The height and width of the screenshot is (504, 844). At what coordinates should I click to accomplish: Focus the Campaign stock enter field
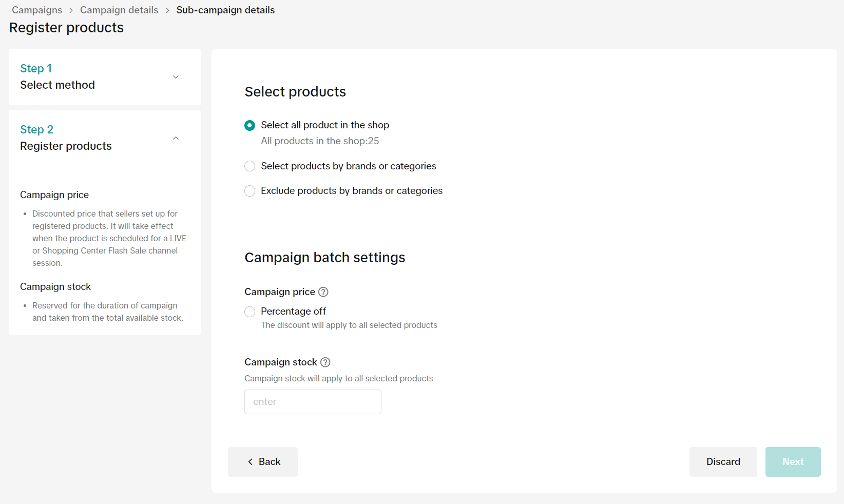click(x=313, y=402)
